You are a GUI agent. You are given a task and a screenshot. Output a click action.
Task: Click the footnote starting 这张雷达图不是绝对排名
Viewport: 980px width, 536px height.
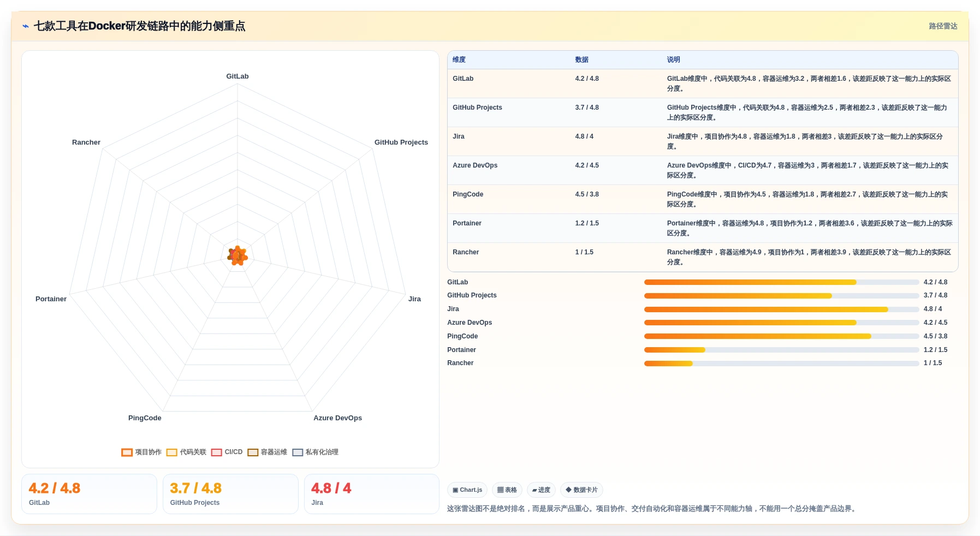(652, 509)
